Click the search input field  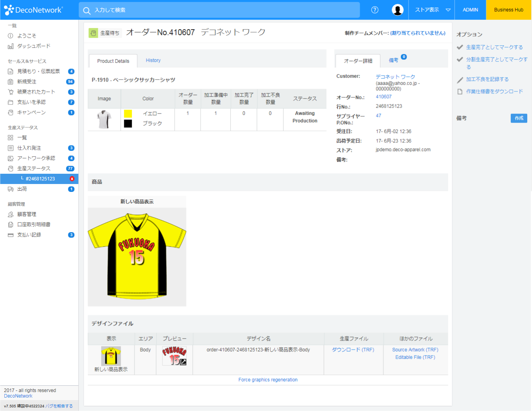[x=219, y=10]
